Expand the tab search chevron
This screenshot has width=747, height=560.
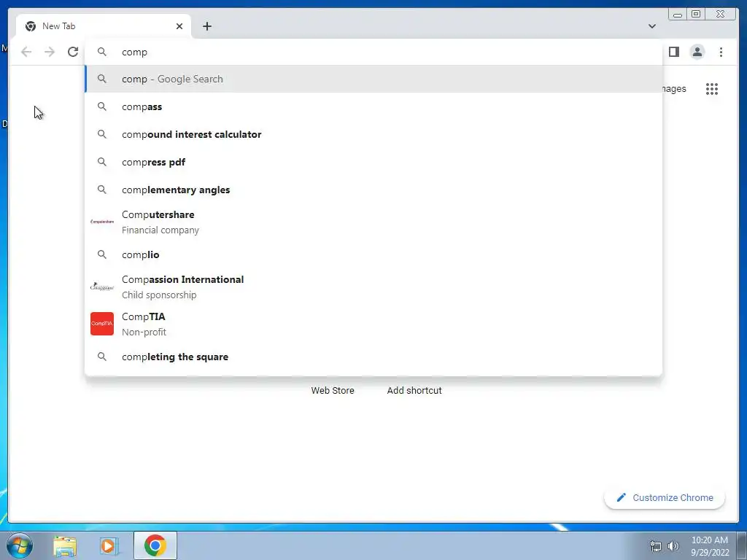pos(651,26)
